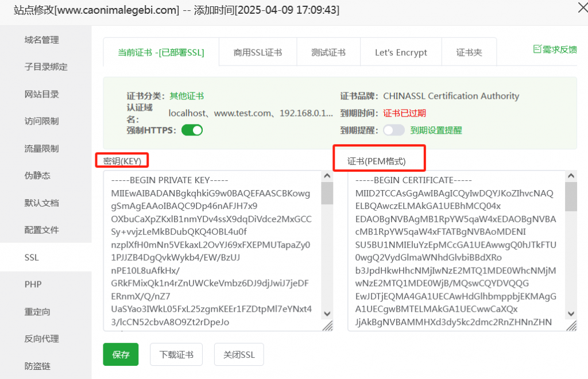The height and width of the screenshot is (379, 588).
Task: Click inside the PEM certificate textarea
Action: coord(457,251)
